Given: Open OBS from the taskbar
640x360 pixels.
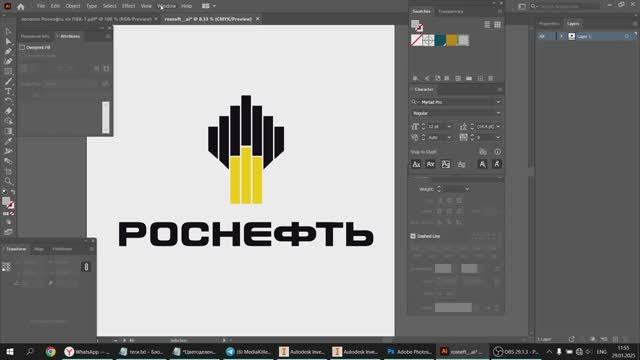Looking at the screenshot, I should 516,351.
